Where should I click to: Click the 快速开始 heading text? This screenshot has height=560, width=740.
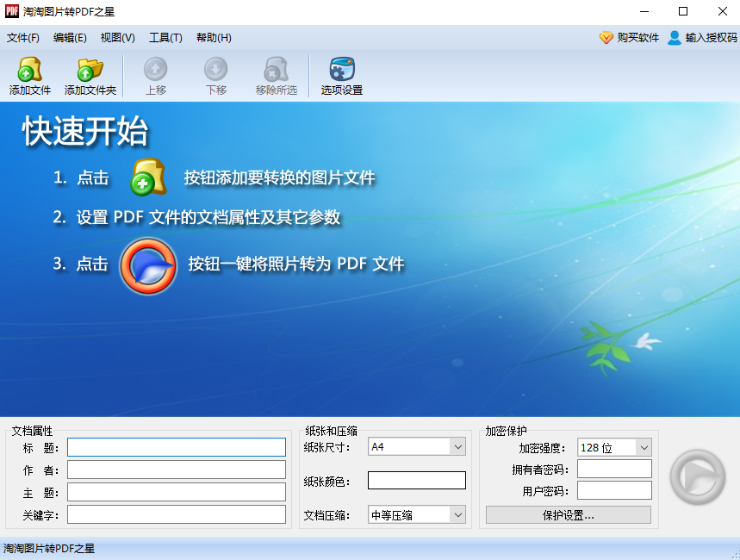tap(85, 131)
